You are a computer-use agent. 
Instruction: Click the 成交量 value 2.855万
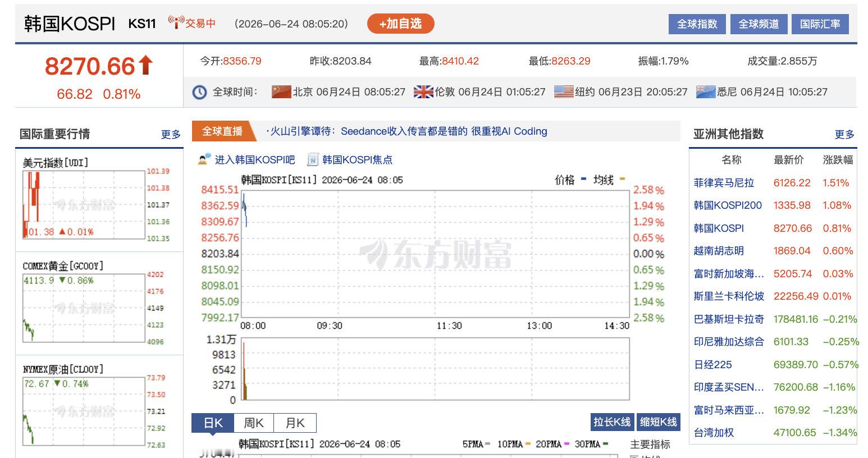click(800, 61)
